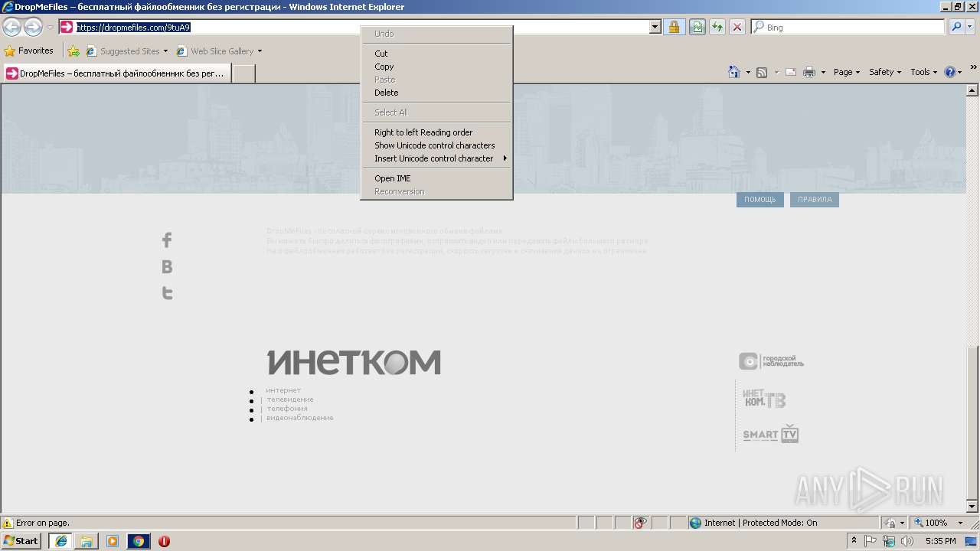Click the Smart TV logo

[x=771, y=434]
